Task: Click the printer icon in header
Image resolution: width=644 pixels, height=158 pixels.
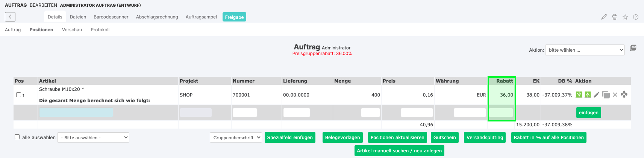Action: 614,17
